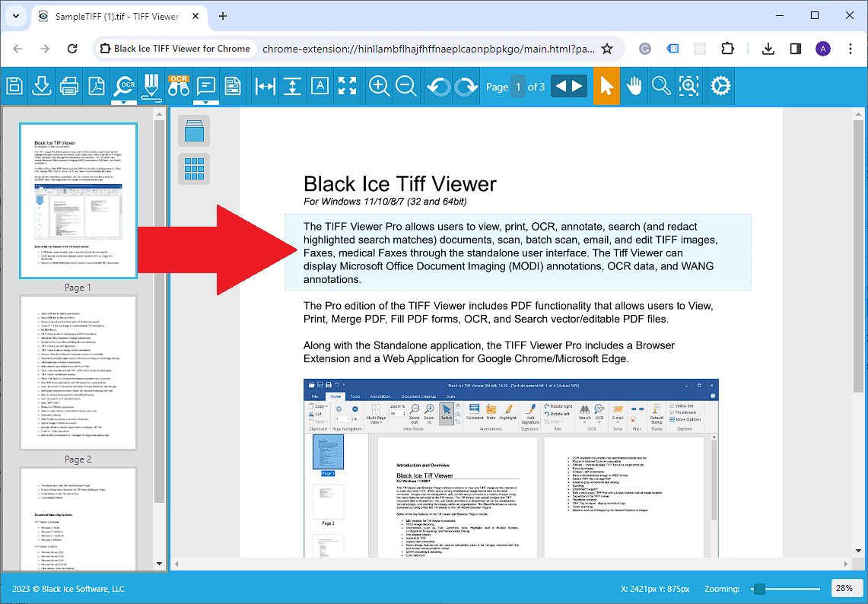This screenshot has height=604, width=868.
Task: Go to the next page arrow
Action: click(578, 86)
